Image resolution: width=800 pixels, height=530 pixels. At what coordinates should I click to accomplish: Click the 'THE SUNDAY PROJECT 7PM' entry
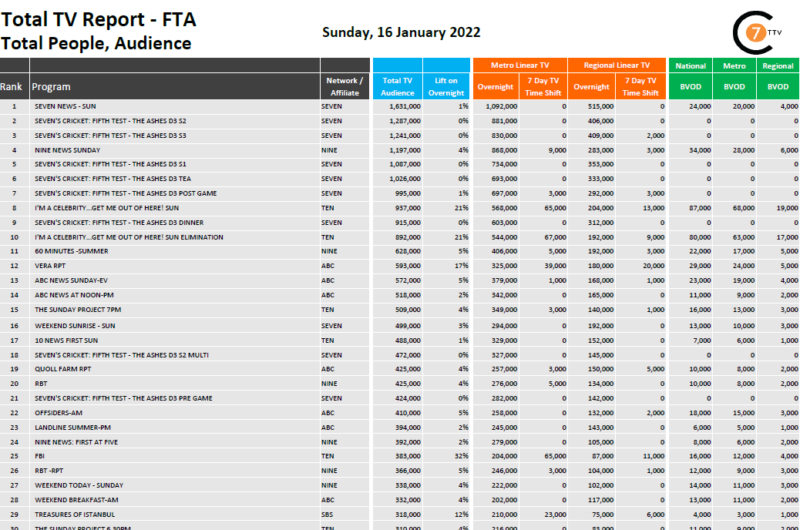(x=77, y=310)
